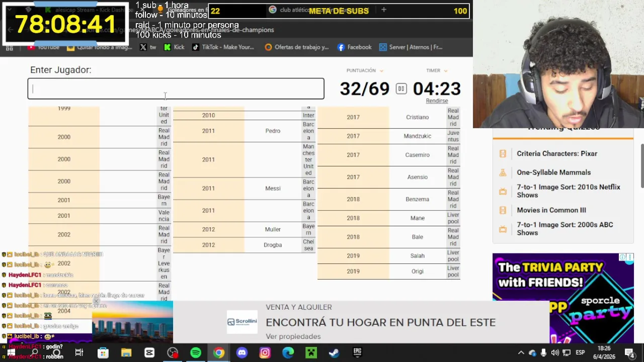Pause the quiz timer
Screen dimensions: 644x362
click(x=401, y=89)
